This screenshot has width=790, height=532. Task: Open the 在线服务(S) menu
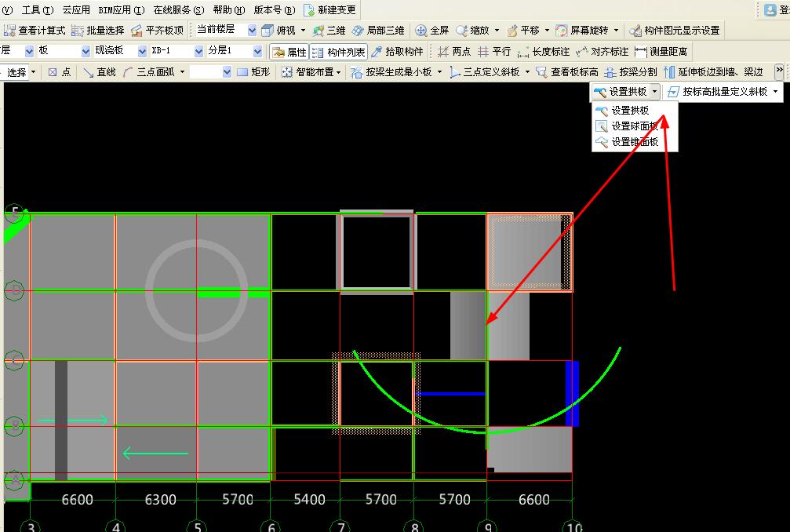point(179,9)
